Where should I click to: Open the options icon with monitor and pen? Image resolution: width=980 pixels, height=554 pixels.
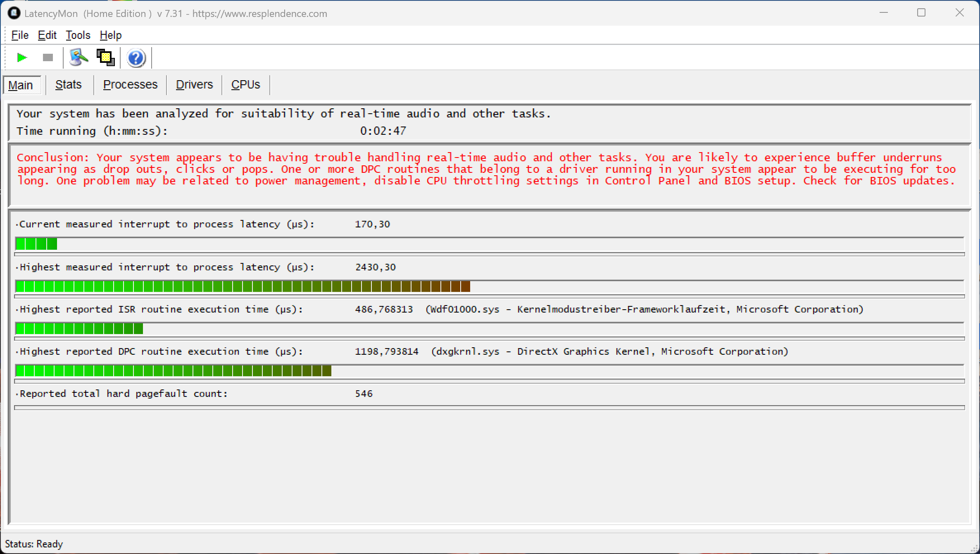pyautogui.click(x=78, y=57)
